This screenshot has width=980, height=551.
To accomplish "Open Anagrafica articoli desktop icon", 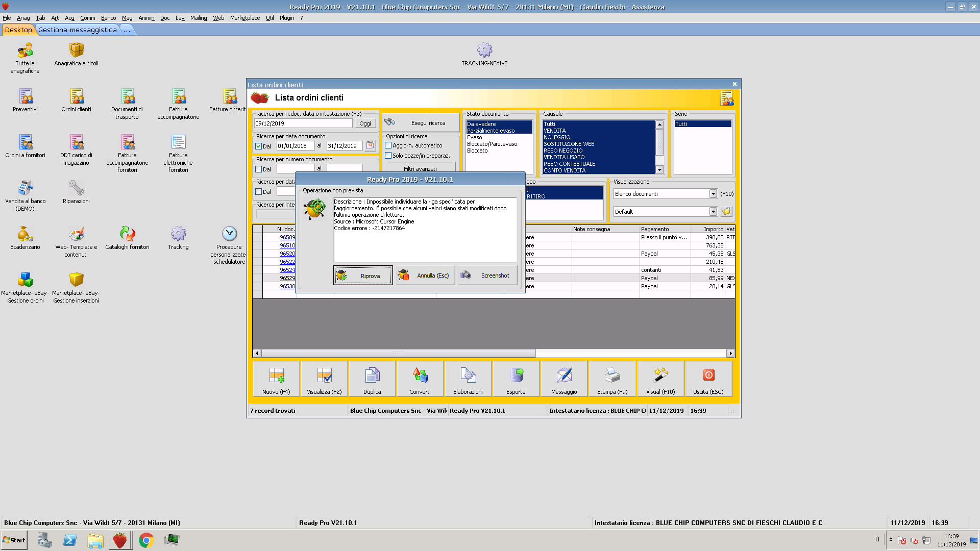I will point(76,55).
